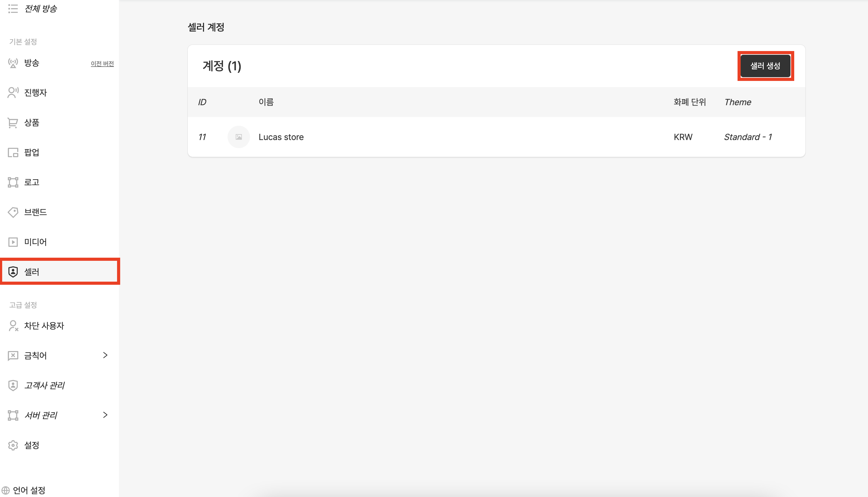868x497 pixels.
Task: Click the frame icon beside 로고
Action: point(13,182)
